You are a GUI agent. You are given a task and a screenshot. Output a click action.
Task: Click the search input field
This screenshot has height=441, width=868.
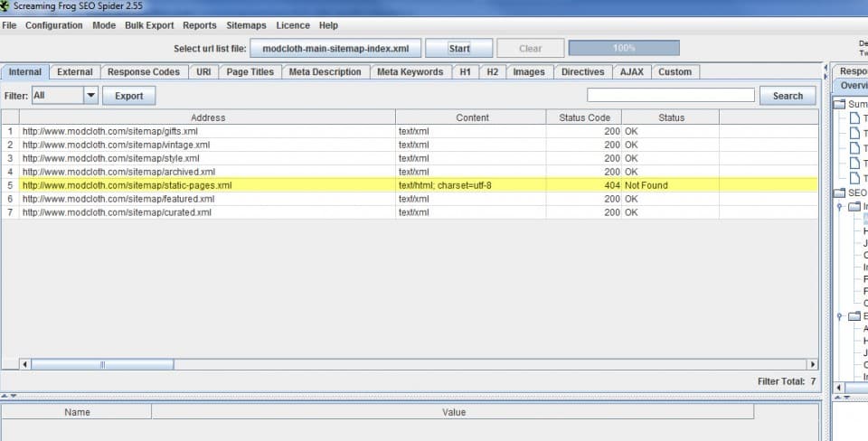point(671,95)
